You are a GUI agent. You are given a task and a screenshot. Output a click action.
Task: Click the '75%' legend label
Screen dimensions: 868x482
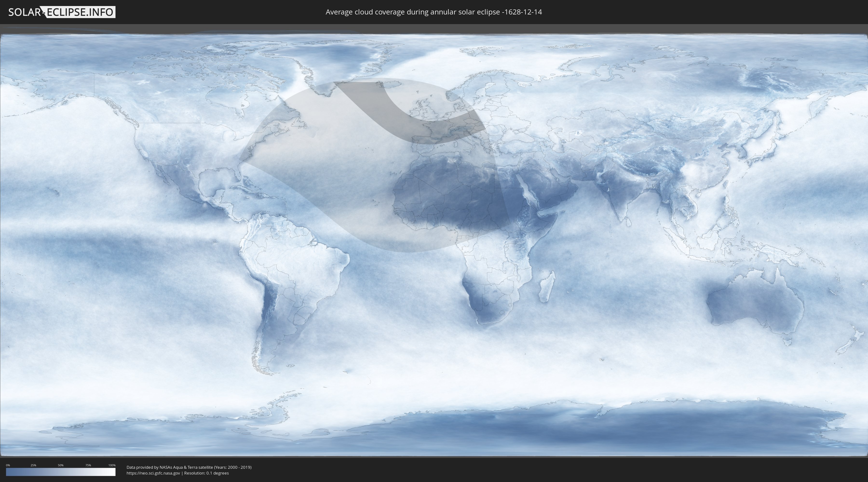click(88, 465)
